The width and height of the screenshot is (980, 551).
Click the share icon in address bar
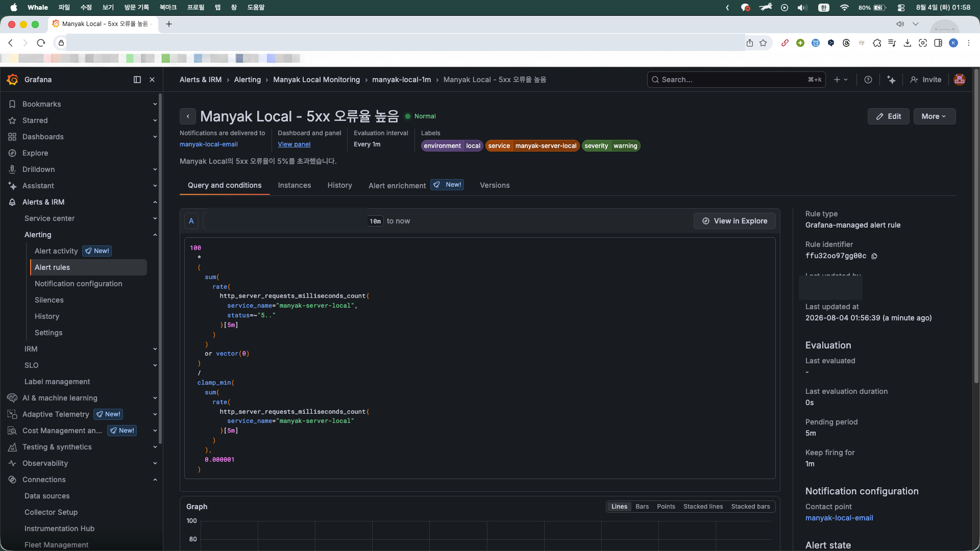click(x=750, y=43)
